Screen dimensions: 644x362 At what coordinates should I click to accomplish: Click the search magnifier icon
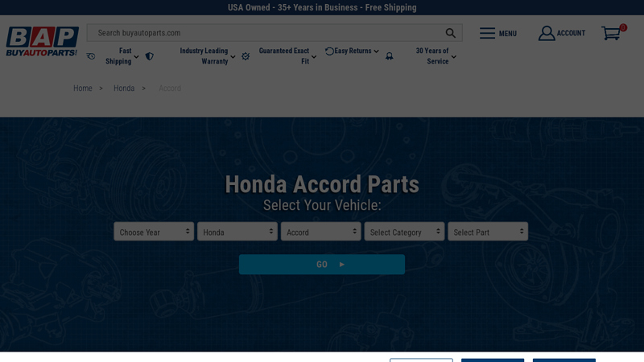click(450, 33)
